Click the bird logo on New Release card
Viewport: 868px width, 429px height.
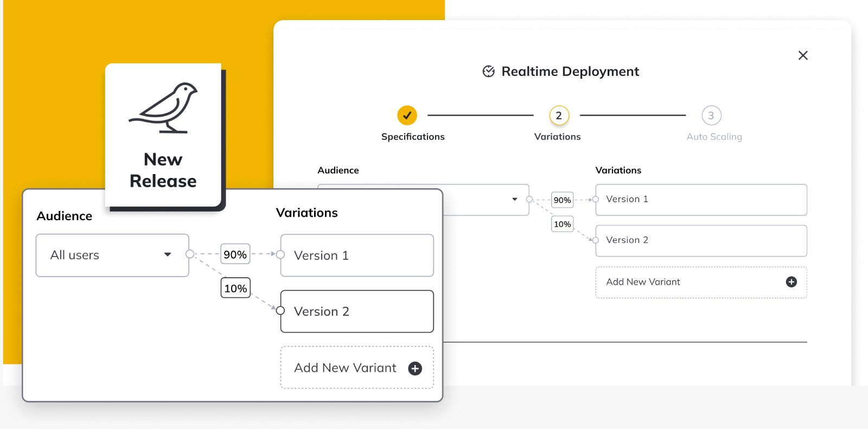[x=163, y=107]
